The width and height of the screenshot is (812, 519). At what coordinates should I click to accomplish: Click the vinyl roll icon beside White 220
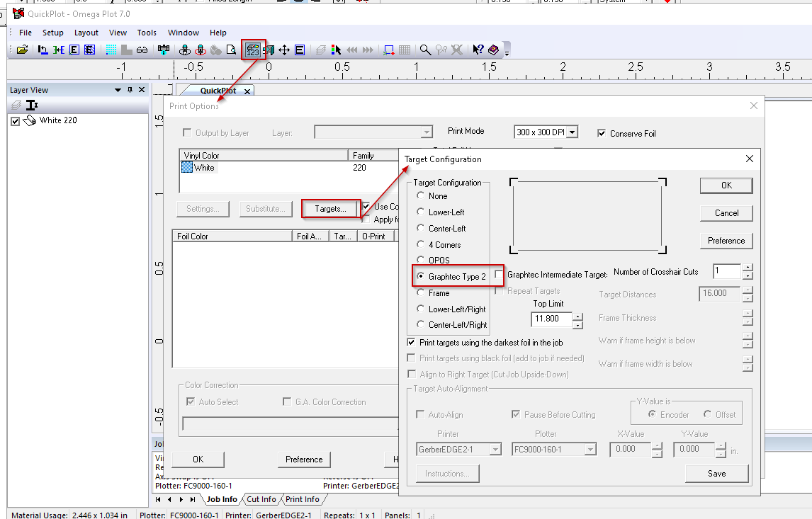point(30,120)
